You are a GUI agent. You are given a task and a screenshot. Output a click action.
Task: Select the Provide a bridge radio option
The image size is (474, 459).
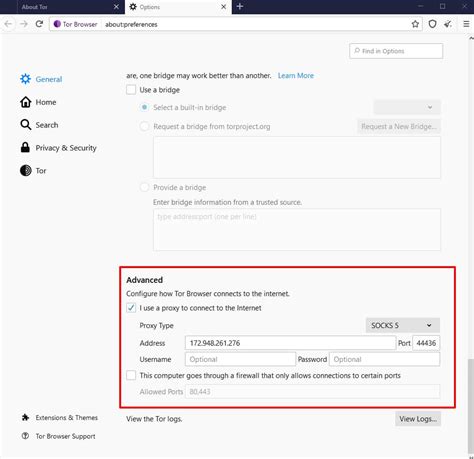[144, 187]
